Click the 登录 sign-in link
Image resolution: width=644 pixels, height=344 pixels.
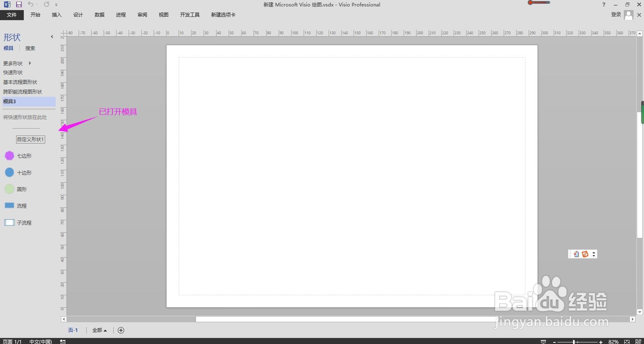(x=616, y=15)
